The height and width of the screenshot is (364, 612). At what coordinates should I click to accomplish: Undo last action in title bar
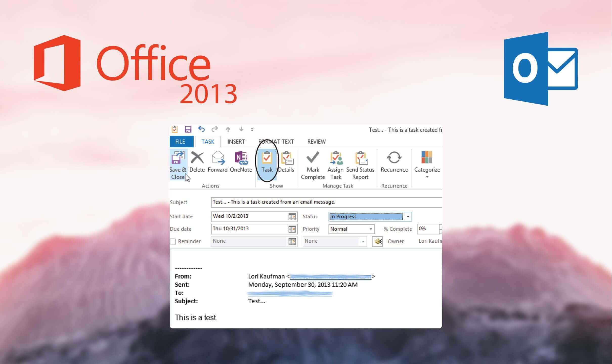pos(201,129)
